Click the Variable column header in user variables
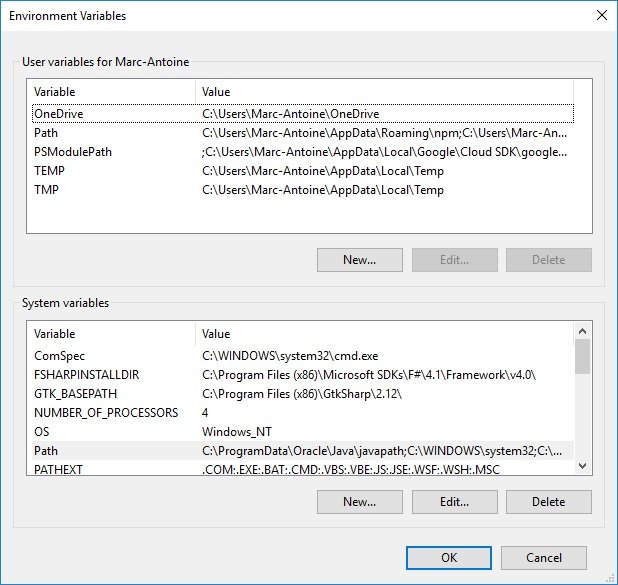This screenshot has width=618, height=585. pyautogui.click(x=110, y=92)
